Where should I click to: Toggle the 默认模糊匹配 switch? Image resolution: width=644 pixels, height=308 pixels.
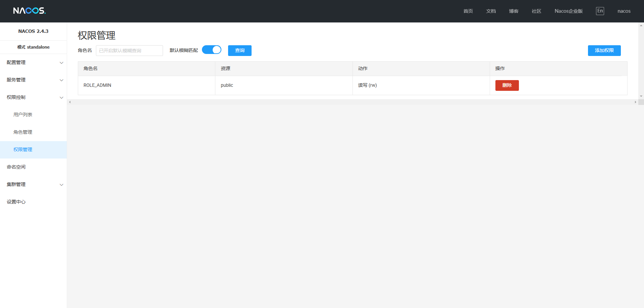[212, 50]
